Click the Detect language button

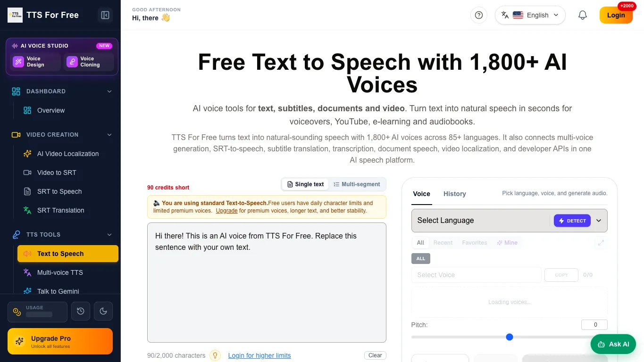[x=572, y=221]
